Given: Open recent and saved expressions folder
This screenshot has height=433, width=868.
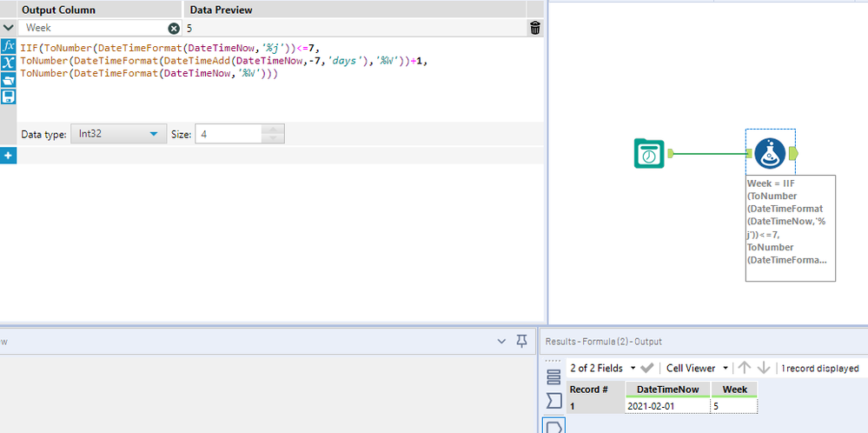Looking at the screenshot, I should tap(9, 80).
